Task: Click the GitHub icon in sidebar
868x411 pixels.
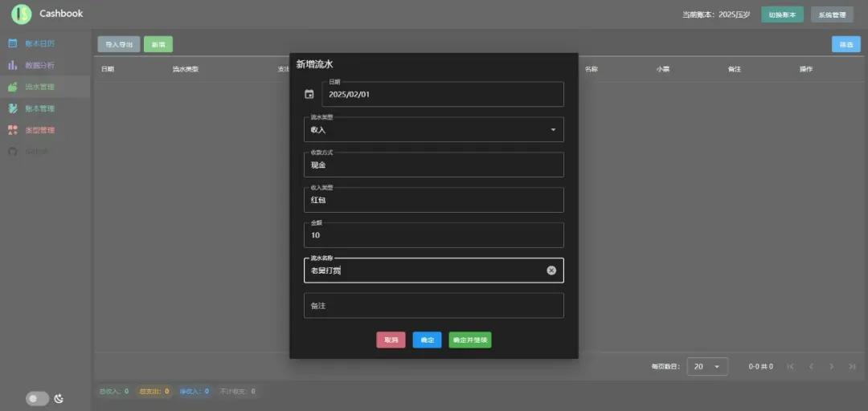Action: click(x=13, y=152)
